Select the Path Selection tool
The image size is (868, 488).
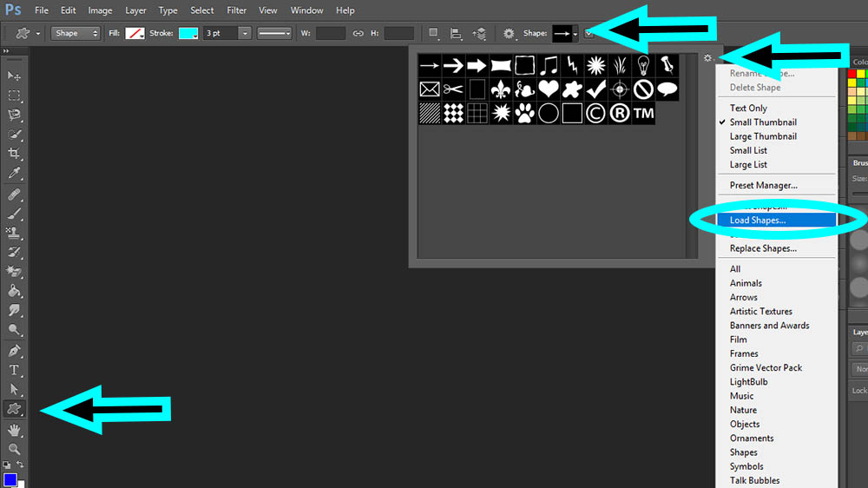[14, 389]
